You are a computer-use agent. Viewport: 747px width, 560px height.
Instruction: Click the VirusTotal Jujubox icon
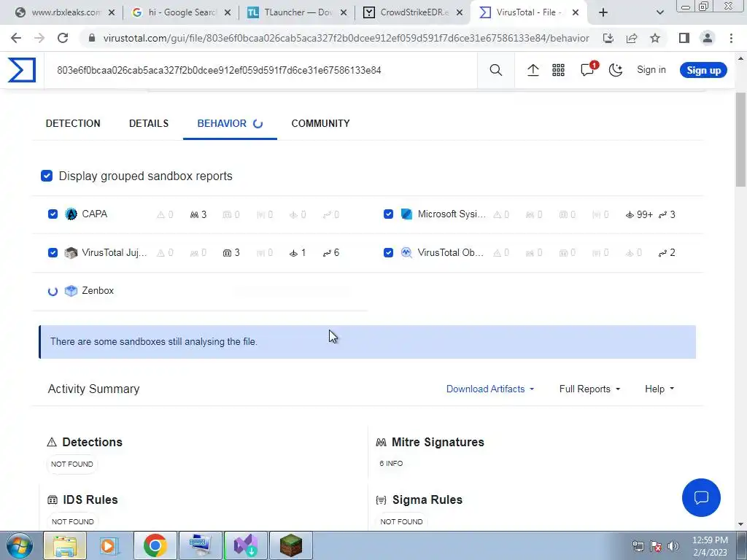pos(71,253)
